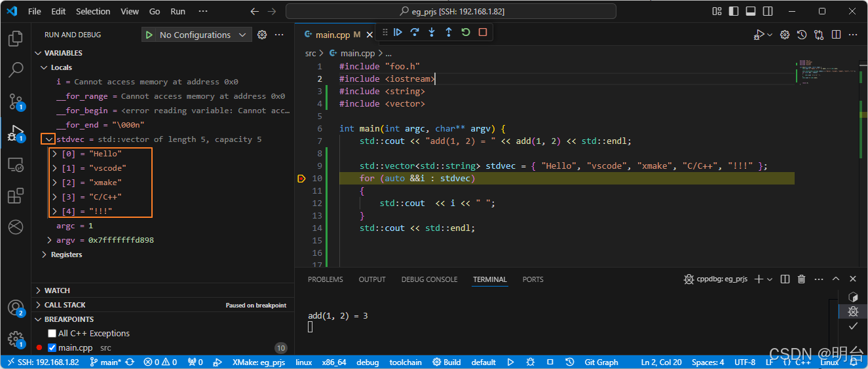Expand the [0] = "Hello" entry
Viewport: 868px width, 369px height.
[x=55, y=154]
